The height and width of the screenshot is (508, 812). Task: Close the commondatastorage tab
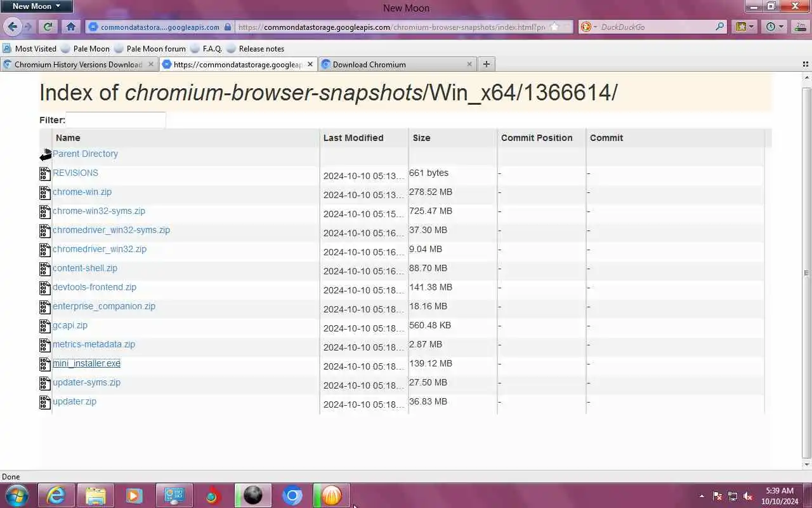[310, 64]
